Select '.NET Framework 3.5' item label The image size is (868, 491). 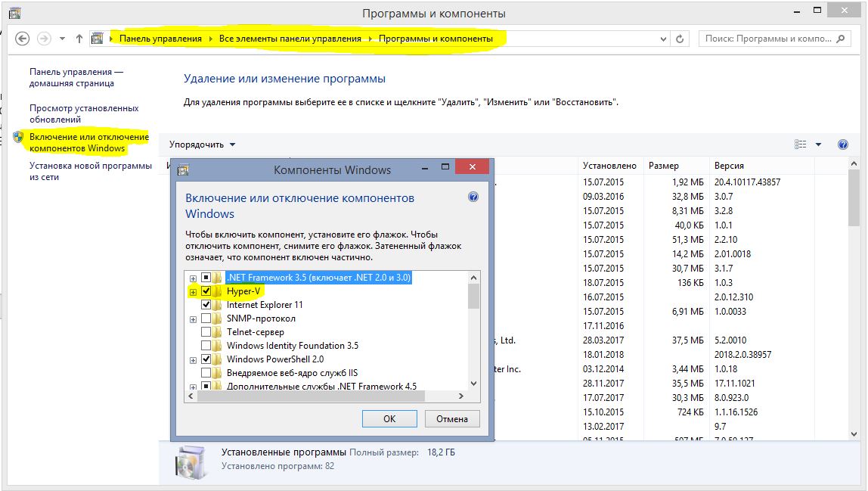coord(319,277)
